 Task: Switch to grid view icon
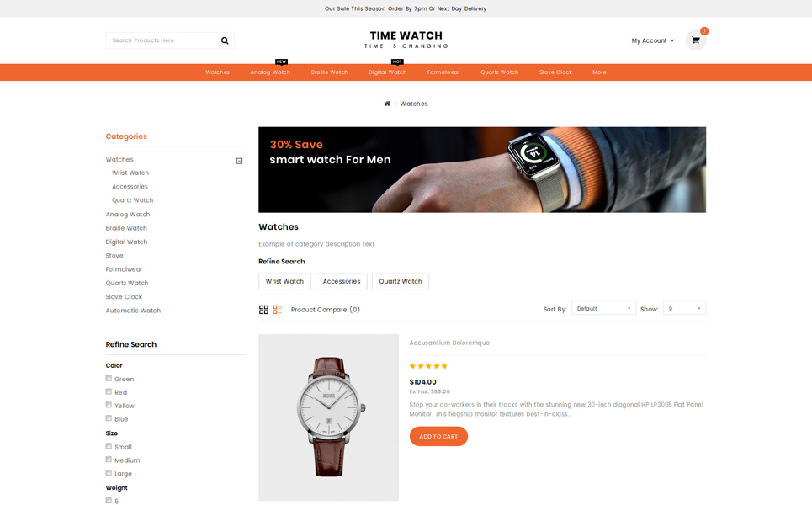pyautogui.click(x=263, y=310)
